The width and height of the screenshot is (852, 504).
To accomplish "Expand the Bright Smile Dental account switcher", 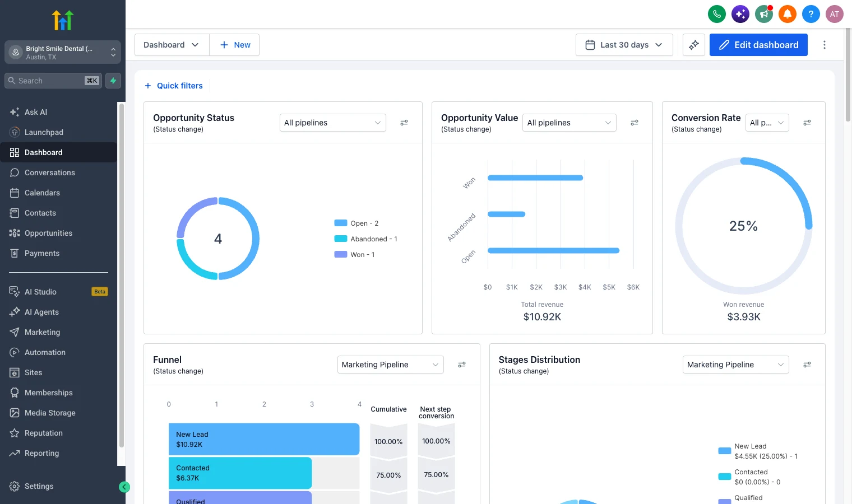I will point(63,52).
